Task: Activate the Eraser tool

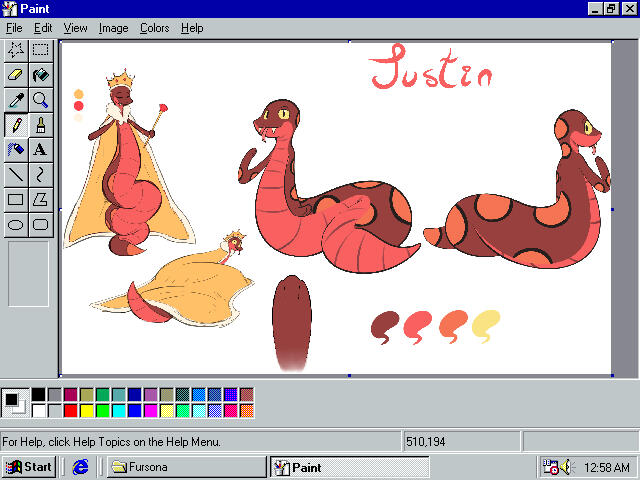Action: click(16, 74)
